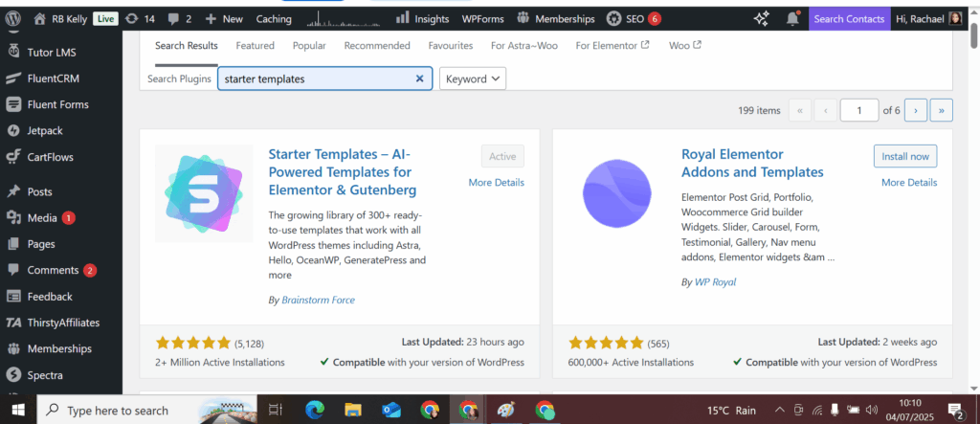
Task: Open the Caching menu
Action: [274, 19]
